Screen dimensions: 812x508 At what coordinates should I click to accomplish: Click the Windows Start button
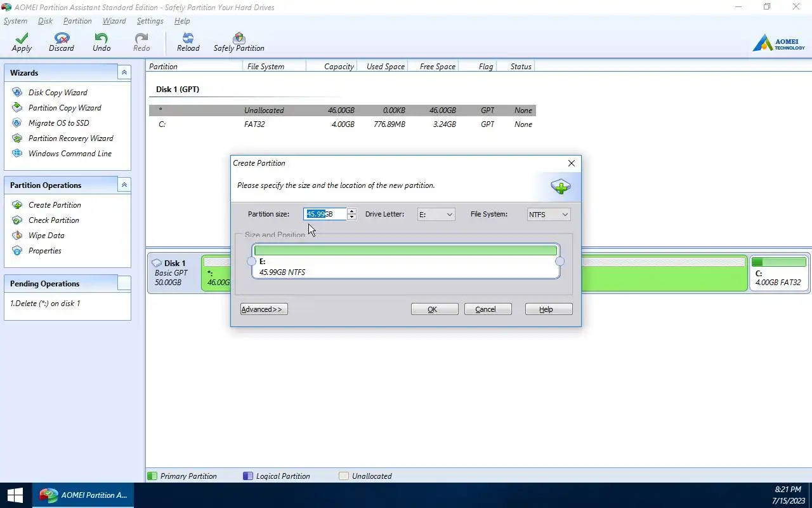tap(15, 495)
